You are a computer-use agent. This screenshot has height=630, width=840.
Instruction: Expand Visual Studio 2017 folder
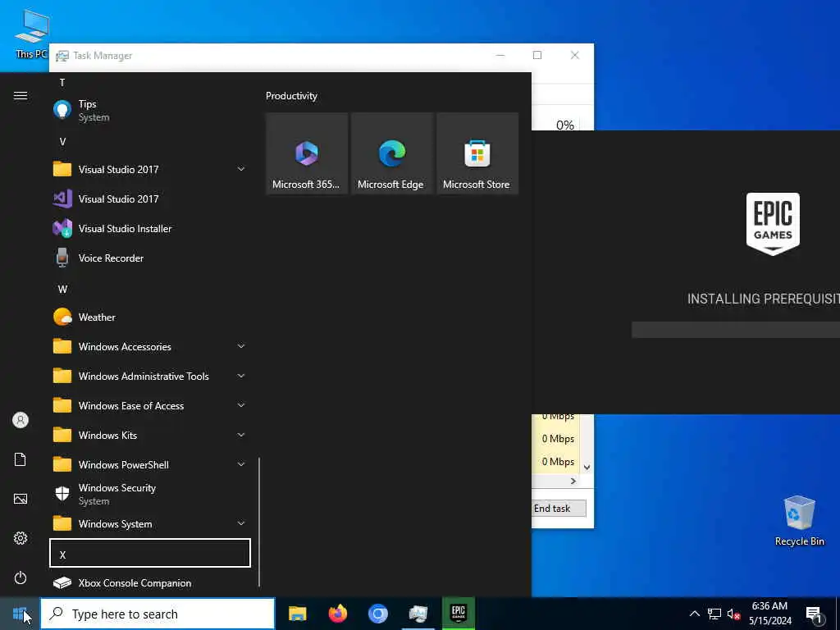(x=149, y=169)
